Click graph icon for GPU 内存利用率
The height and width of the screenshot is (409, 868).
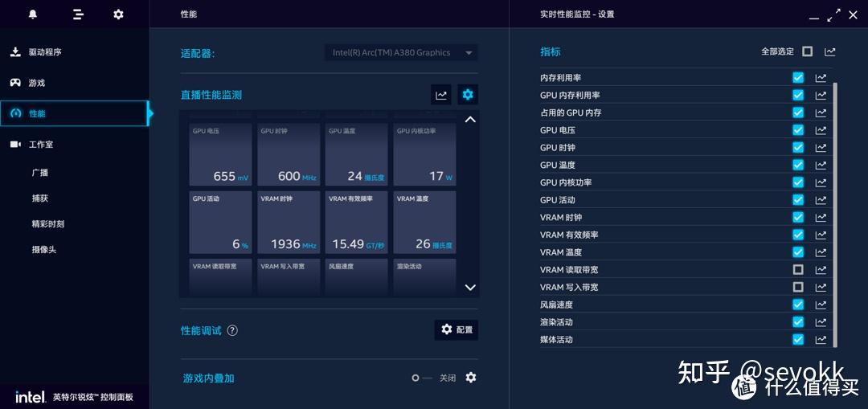tap(821, 95)
